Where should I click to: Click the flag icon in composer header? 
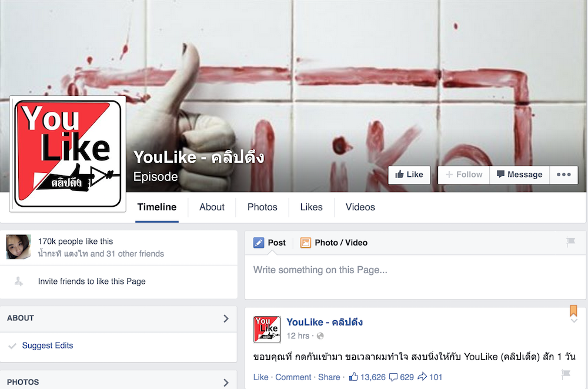coord(570,242)
